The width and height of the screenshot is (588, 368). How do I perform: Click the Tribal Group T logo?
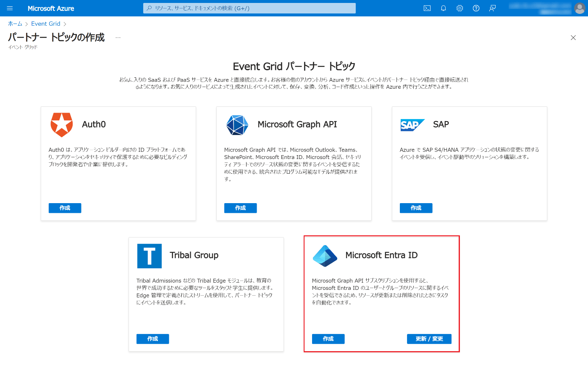point(150,256)
